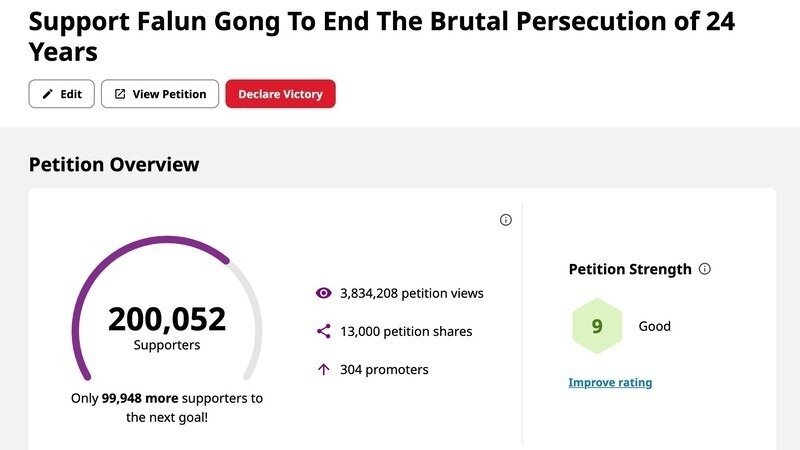Click the 99,948 more supporters goal text
800x450 pixels.
point(167,407)
